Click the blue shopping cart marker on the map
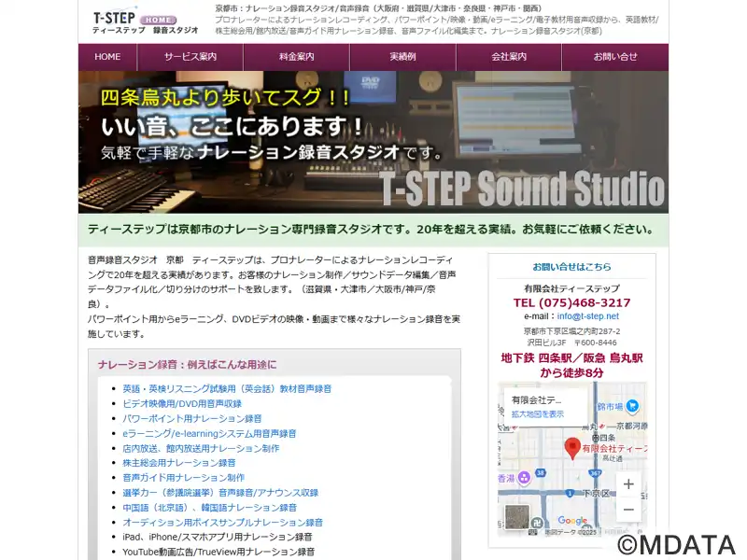747x560 pixels. tap(632, 406)
